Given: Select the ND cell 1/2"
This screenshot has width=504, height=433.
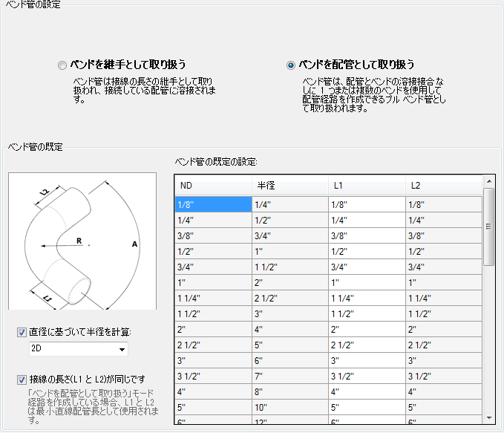Looking at the screenshot, I should [x=214, y=251].
